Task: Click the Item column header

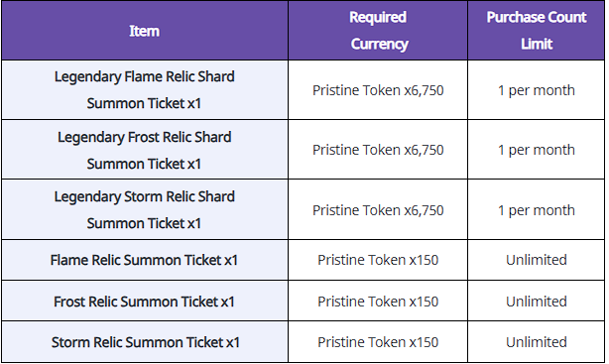Action: (145, 31)
